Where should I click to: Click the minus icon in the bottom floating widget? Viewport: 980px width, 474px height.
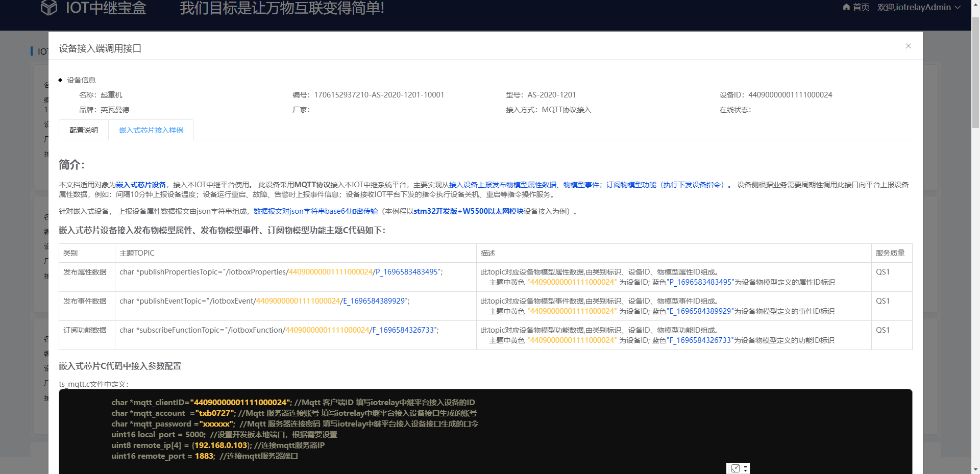(745, 466)
